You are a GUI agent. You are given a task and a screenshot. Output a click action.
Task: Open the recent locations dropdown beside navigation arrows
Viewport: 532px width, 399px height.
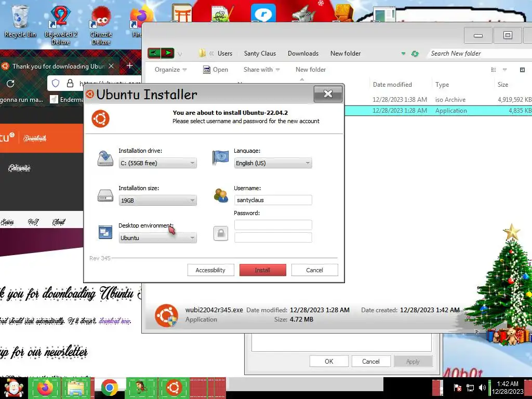pyautogui.click(x=180, y=54)
